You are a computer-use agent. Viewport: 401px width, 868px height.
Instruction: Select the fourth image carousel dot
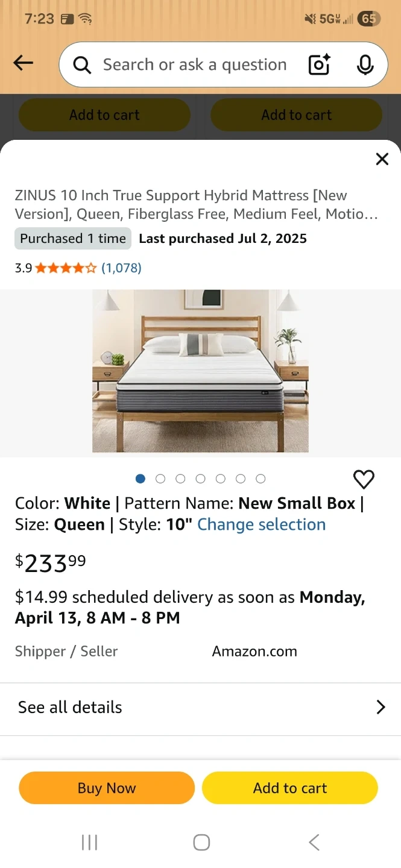[x=200, y=479]
